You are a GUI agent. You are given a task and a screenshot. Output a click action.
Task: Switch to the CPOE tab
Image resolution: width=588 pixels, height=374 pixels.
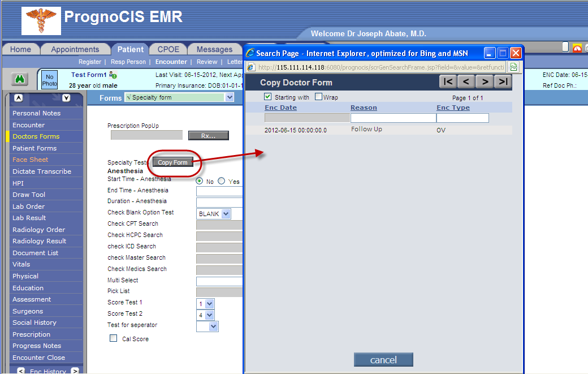click(168, 49)
